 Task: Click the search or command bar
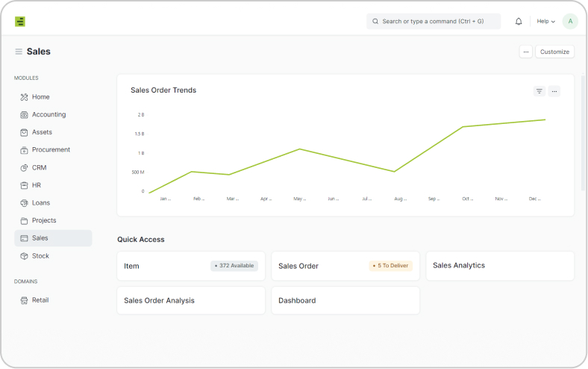(x=433, y=22)
